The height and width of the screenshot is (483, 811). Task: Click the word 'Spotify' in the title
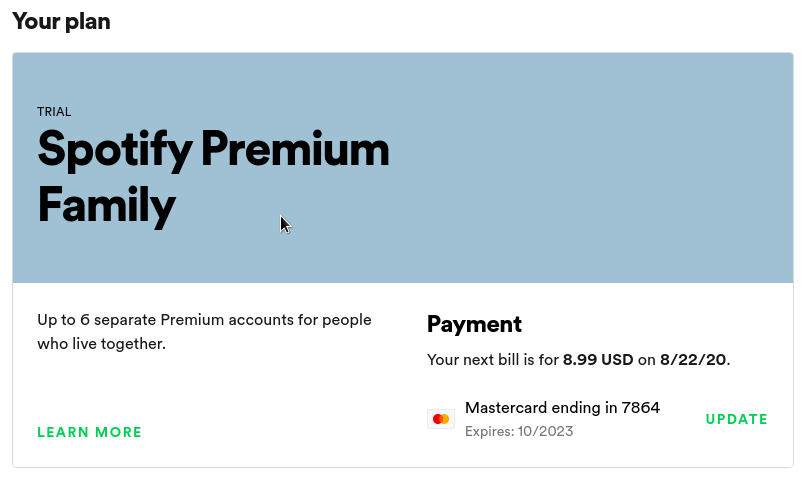click(115, 150)
